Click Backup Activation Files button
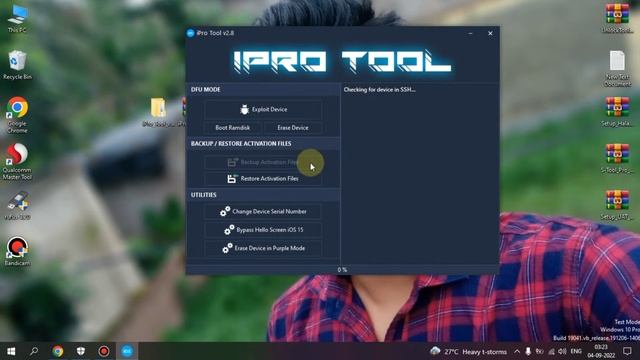This screenshot has width=640, height=360. (x=263, y=162)
